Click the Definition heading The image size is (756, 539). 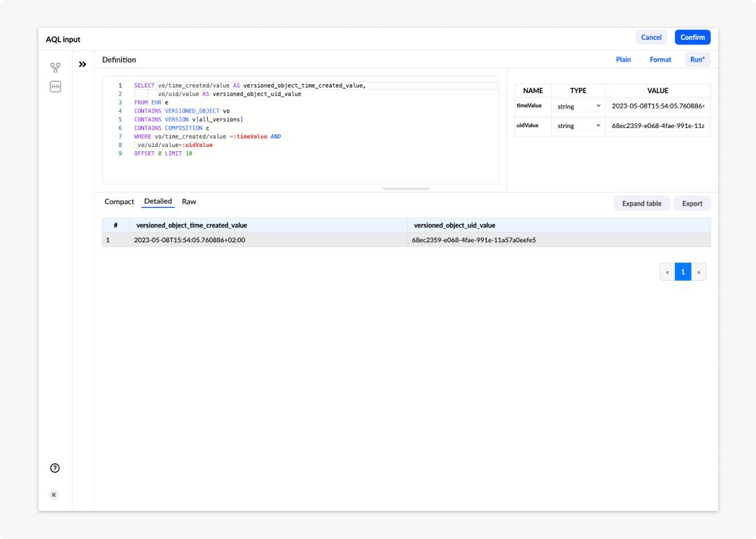point(119,59)
